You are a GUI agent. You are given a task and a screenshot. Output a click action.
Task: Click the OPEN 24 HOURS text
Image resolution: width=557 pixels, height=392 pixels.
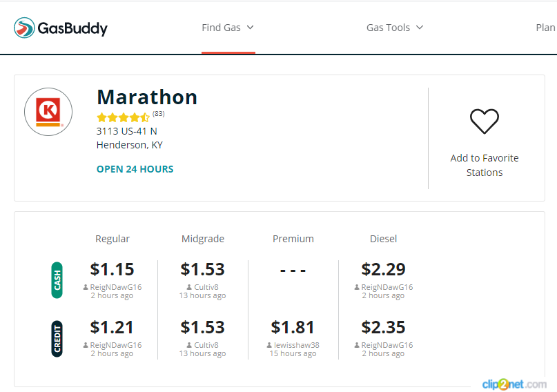tap(135, 169)
